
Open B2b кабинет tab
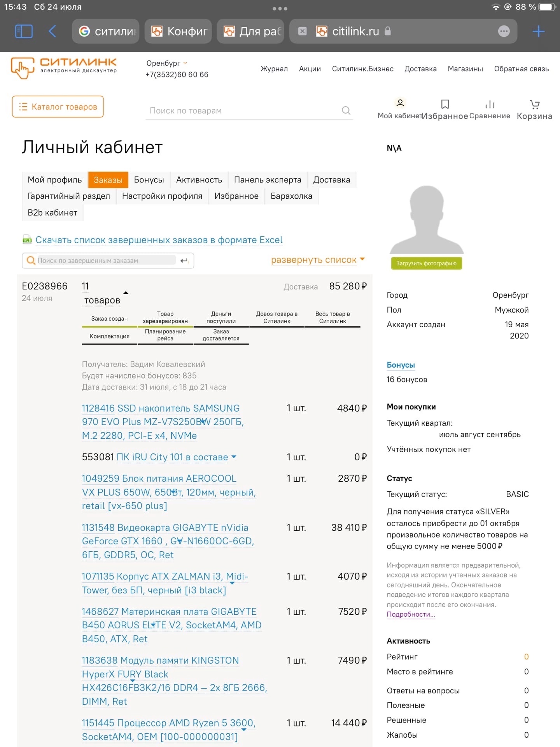click(x=52, y=213)
